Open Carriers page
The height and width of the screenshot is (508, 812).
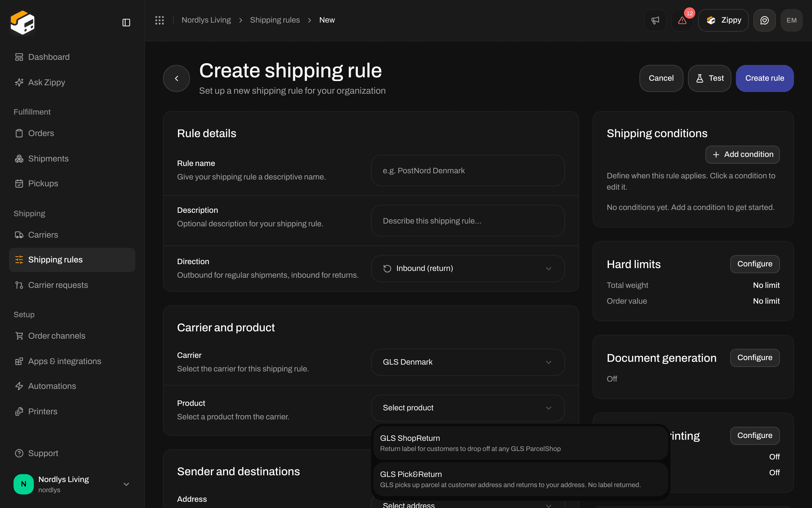72,235
